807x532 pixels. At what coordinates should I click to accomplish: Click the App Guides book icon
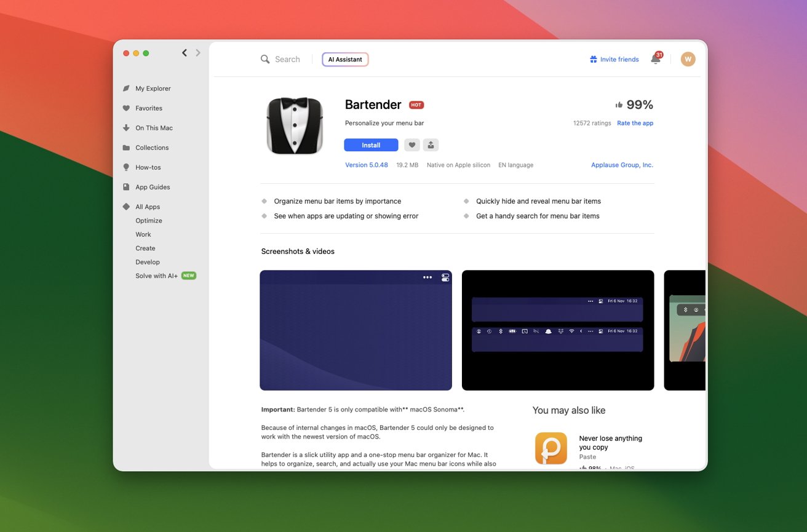tap(126, 187)
